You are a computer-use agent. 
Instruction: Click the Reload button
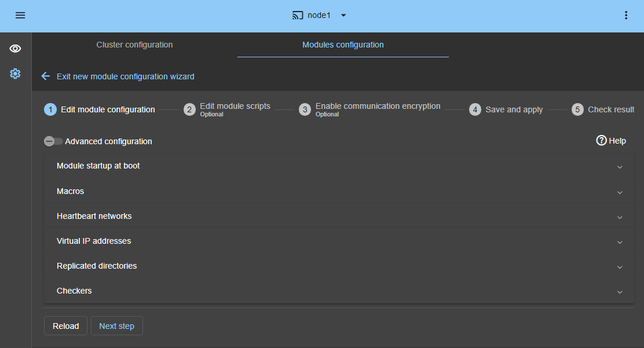(65, 325)
